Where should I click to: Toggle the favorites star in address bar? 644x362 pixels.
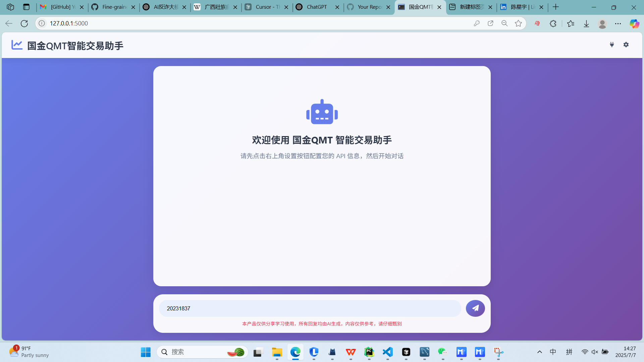(x=519, y=23)
